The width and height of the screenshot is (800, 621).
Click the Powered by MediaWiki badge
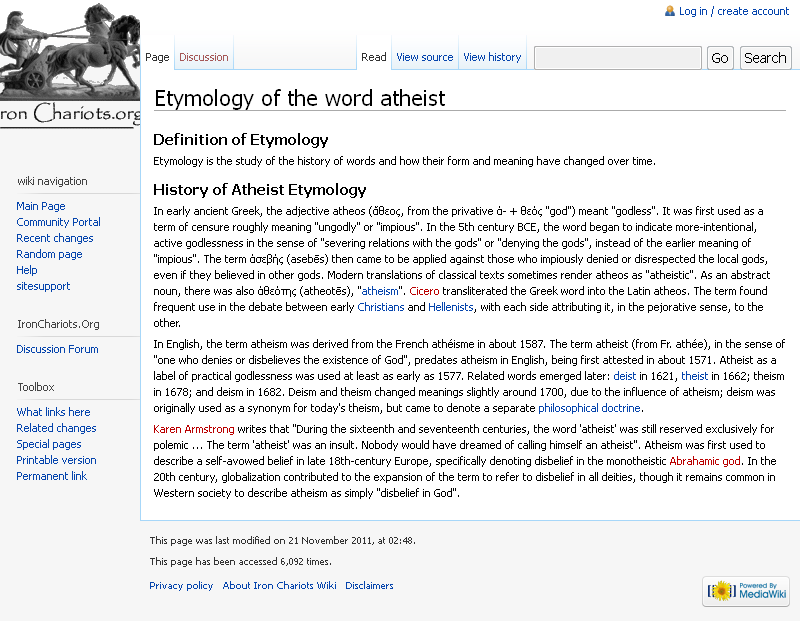click(x=746, y=591)
